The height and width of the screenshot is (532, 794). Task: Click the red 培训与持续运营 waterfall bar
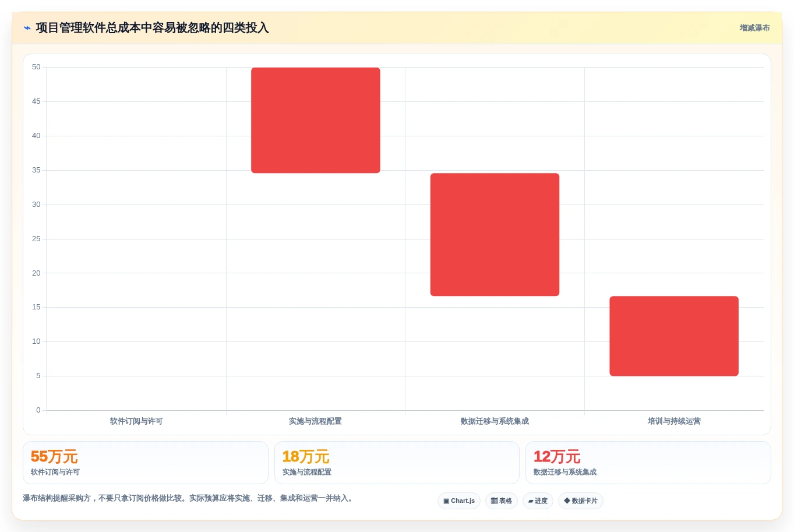674,336
